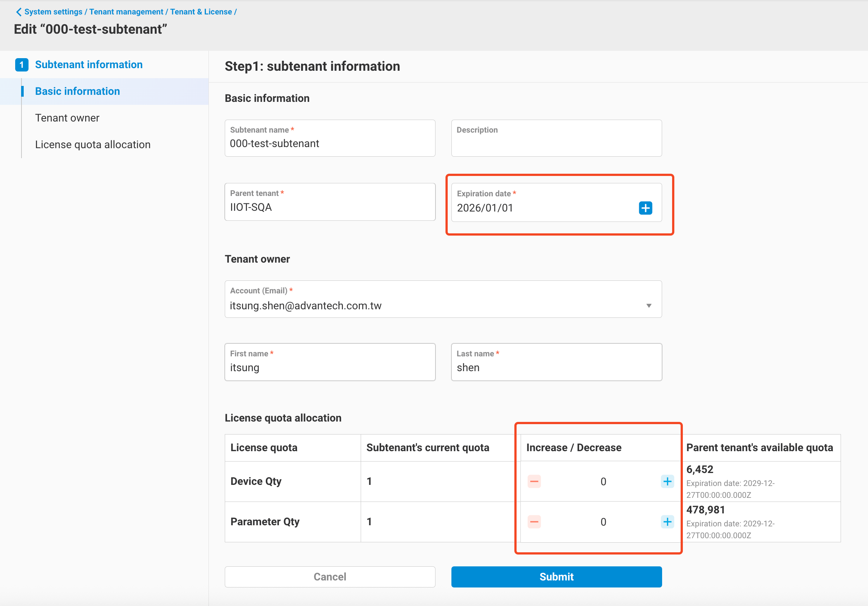The height and width of the screenshot is (606, 868).
Task: Increase the Parameter Qty quota
Action: pyautogui.click(x=667, y=522)
